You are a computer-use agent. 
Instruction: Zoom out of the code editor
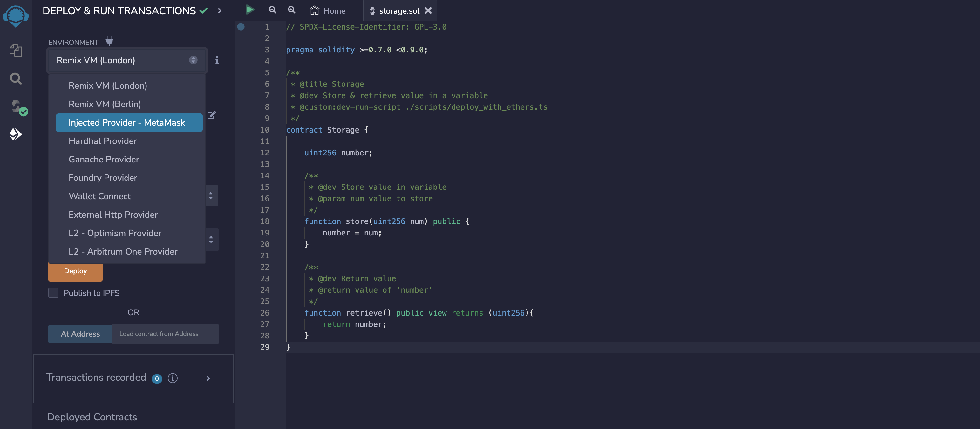click(272, 10)
